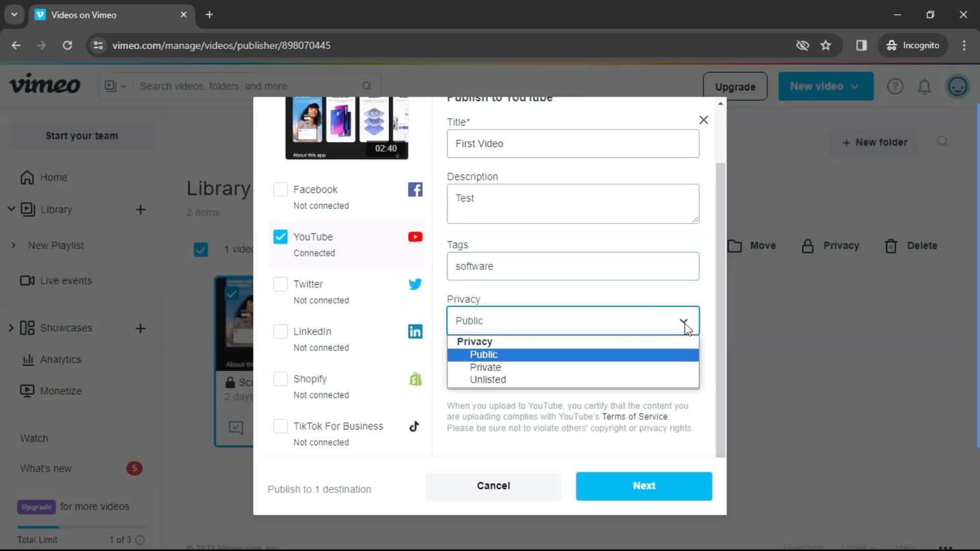Image resolution: width=980 pixels, height=551 pixels.
Task: Select Private from privacy options
Action: pos(486,367)
